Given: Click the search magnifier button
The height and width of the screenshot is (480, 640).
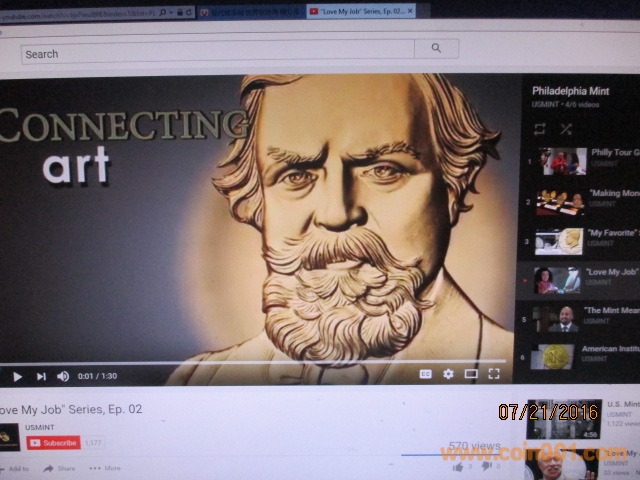Looking at the screenshot, I should pos(436,48).
